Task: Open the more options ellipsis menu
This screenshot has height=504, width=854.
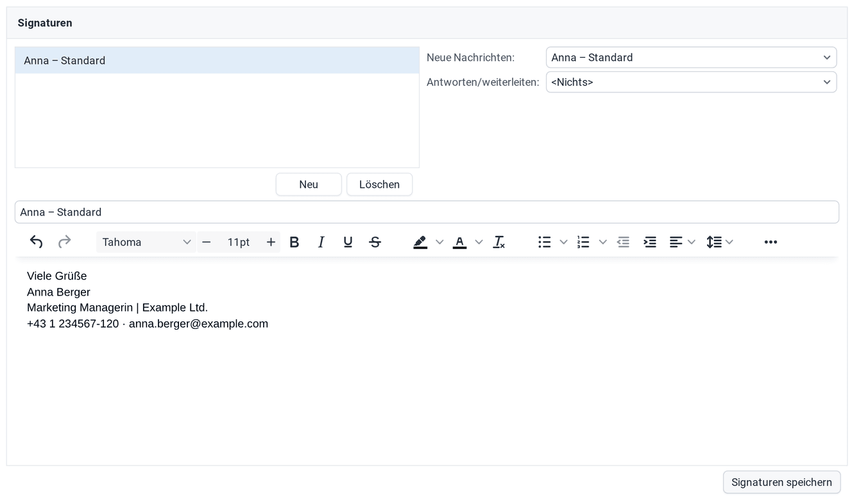Action: click(x=771, y=242)
